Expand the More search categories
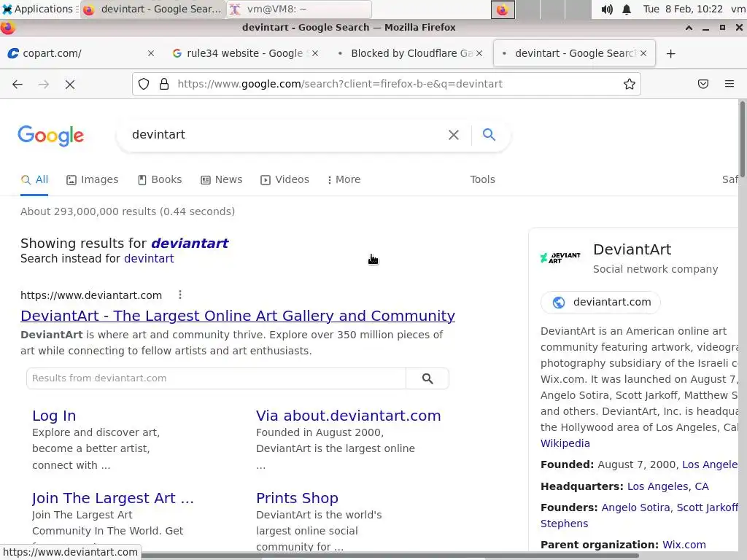Screen dimensions: 747x560 pos(344,180)
